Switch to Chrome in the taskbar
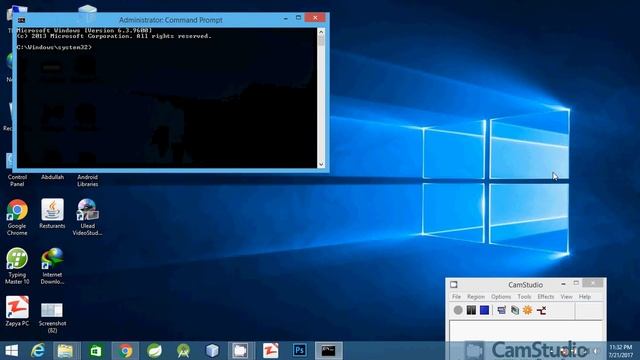Viewport: 640px width, 360px height. (125, 351)
